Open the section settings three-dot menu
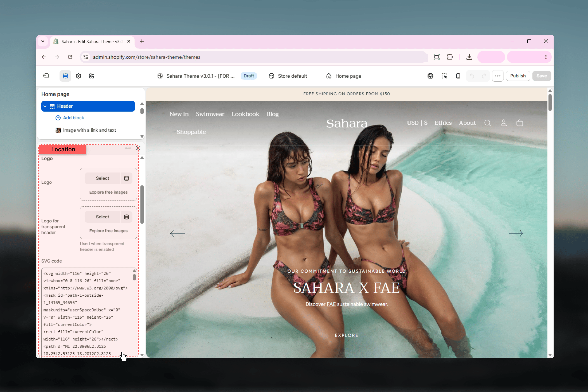Viewport: 588px width, 392px height. click(x=128, y=148)
